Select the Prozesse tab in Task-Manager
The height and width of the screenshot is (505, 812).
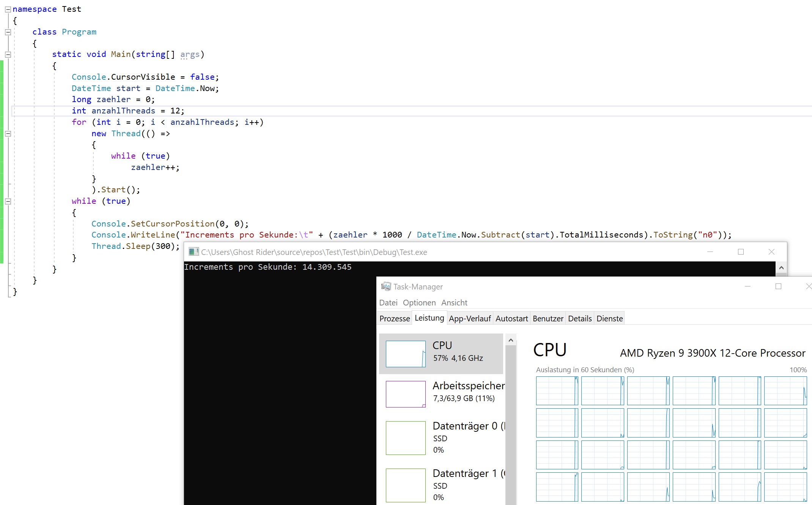(x=395, y=318)
